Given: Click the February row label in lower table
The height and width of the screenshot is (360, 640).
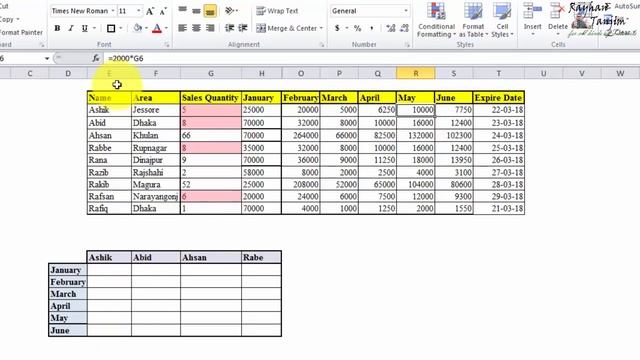Looking at the screenshot, I should [x=68, y=282].
